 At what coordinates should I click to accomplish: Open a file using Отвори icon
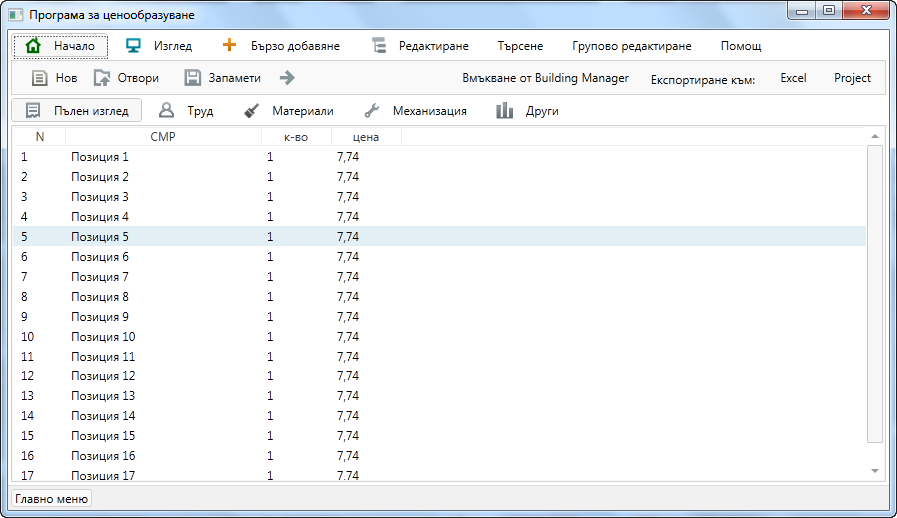[x=102, y=78]
